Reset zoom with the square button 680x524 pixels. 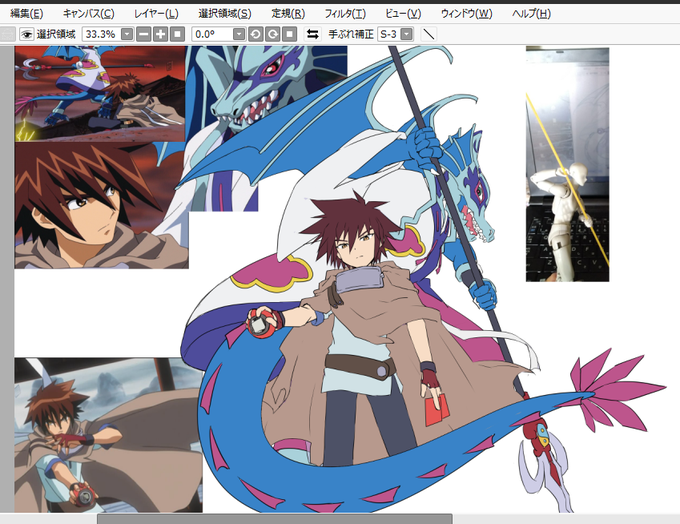tap(177, 34)
